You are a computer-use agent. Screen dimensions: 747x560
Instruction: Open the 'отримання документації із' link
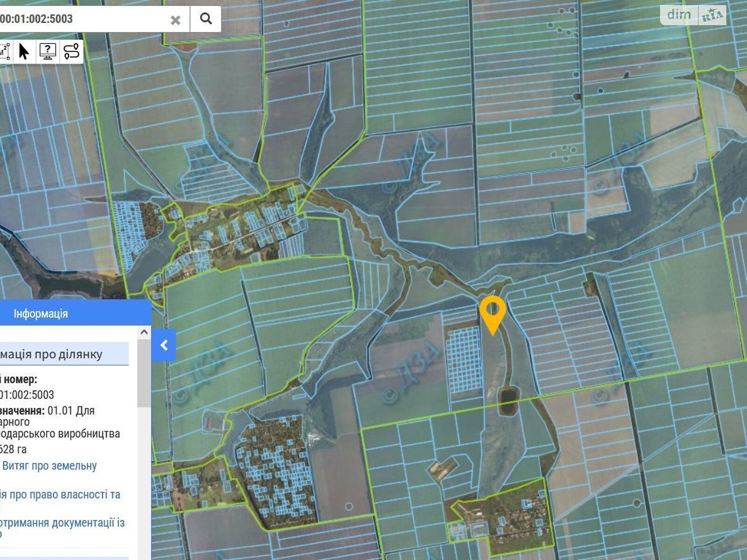(x=62, y=523)
